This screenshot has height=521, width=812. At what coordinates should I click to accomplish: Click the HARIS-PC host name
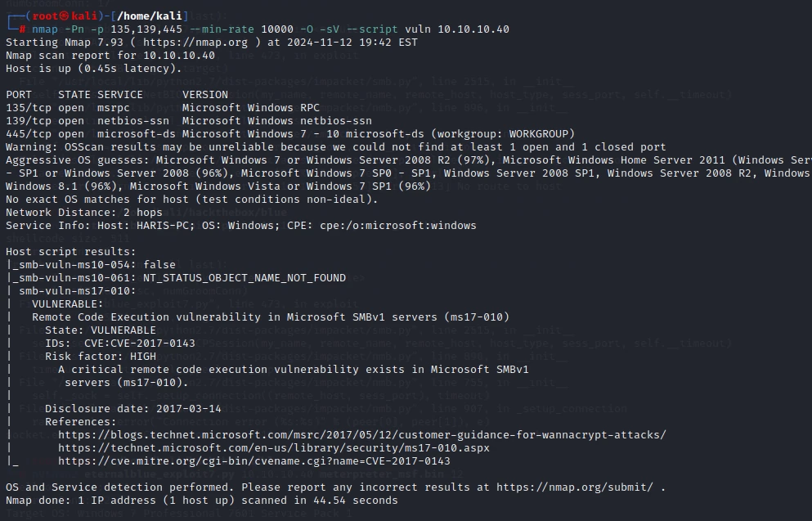pos(168,226)
